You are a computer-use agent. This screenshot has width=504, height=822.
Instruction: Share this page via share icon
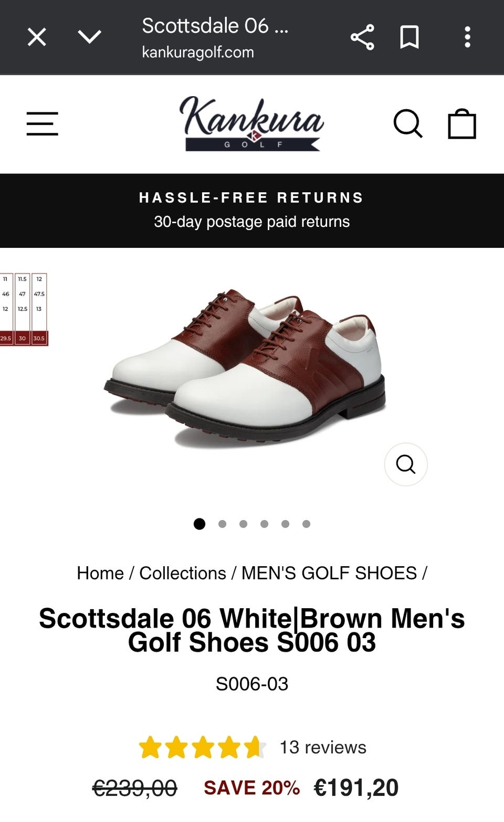click(362, 37)
